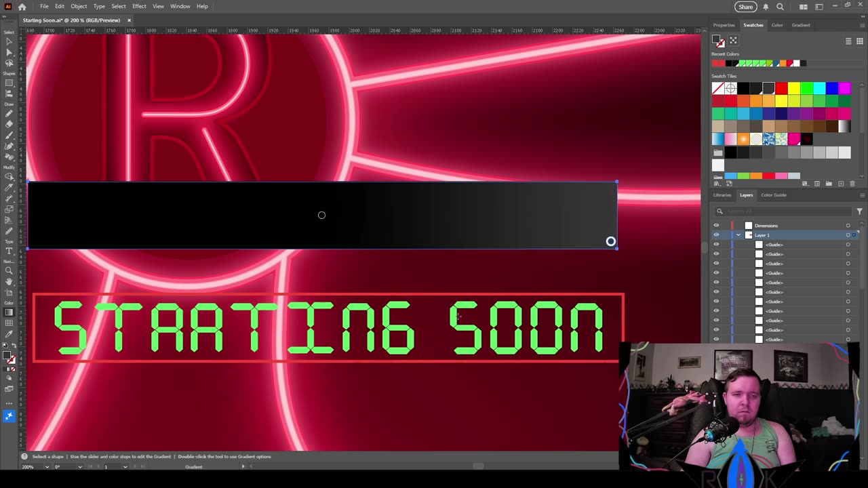Open the Libraries panel tab
This screenshot has height=488, width=868.
click(x=722, y=195)
